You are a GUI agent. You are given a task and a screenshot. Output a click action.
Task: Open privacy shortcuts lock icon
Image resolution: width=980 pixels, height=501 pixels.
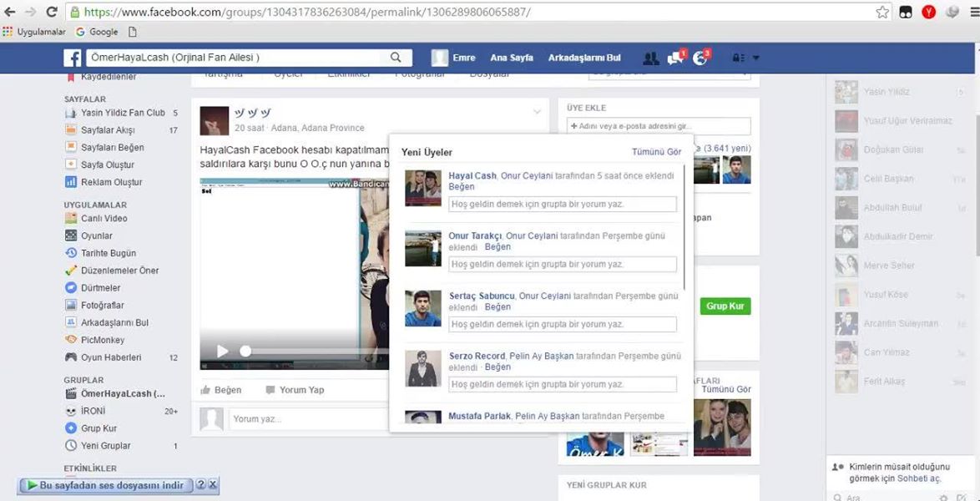click(x=738, y=58)
